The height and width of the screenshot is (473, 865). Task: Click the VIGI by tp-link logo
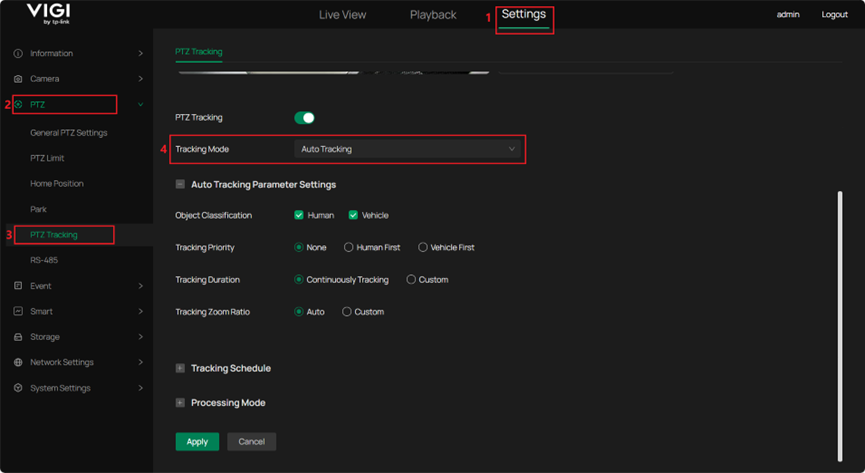[x=49, y=14]
